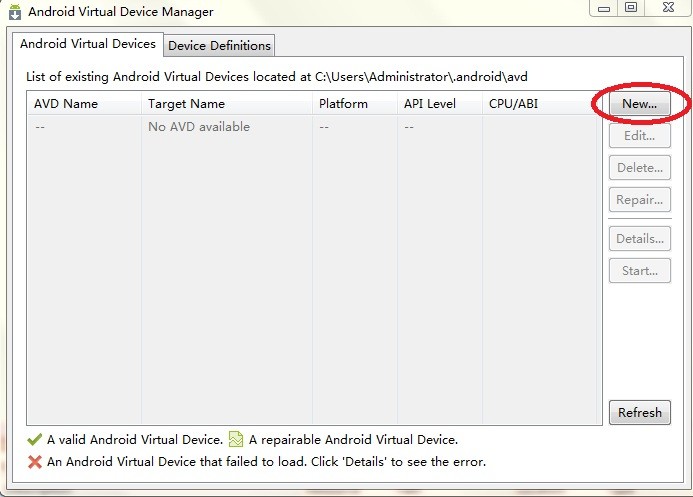693x497 pixels.
Task: Click the Start... button
Action: pos(640,270)
